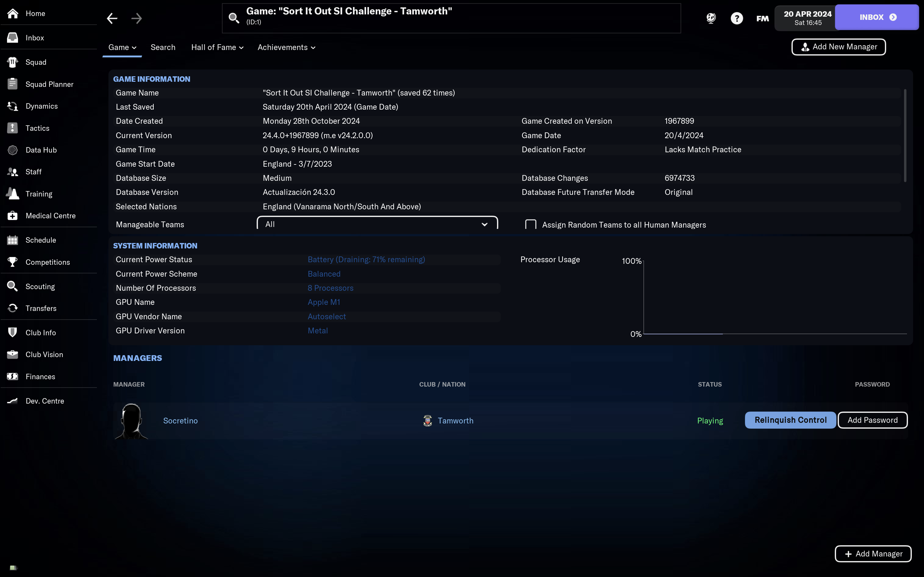The height and width of the screenshot is (577, 924).
Task: Toggle Assign Random Teams checkbox
Action: click(531, 225)
